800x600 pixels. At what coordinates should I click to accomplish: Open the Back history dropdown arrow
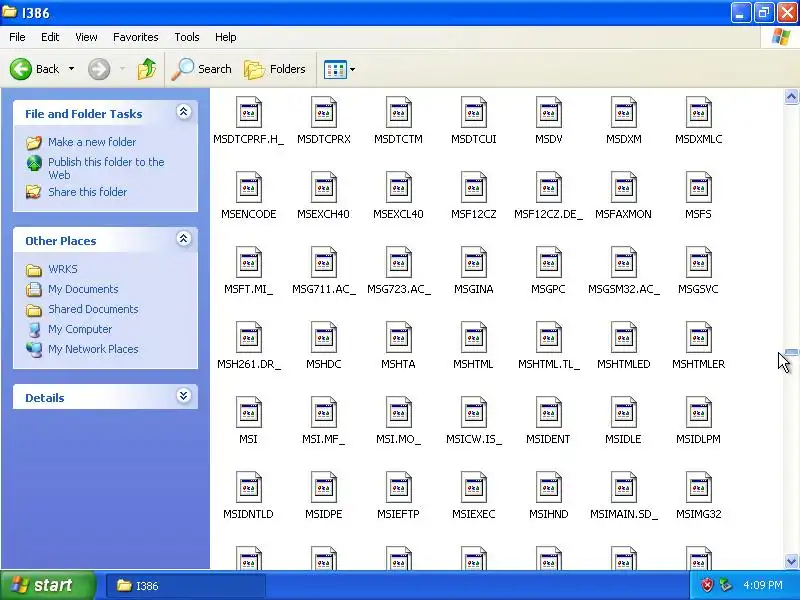[x=71, y=69]
